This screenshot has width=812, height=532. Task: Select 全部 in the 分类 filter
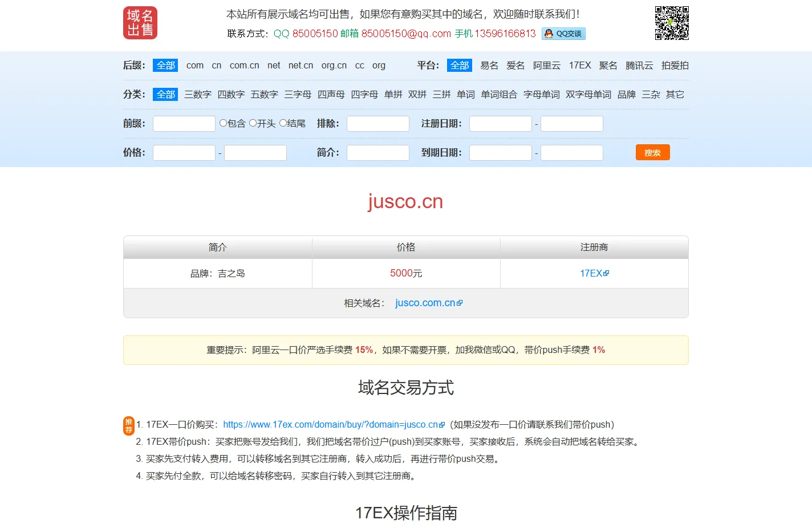(165, 95)
